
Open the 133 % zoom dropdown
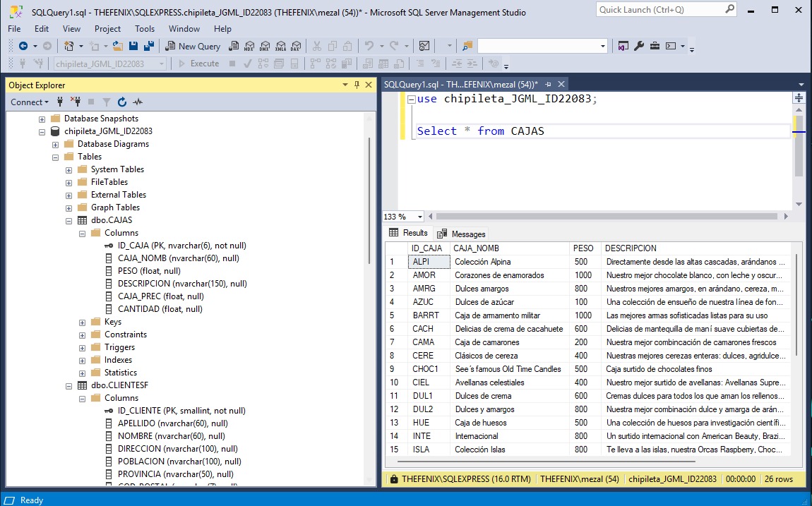419,217
